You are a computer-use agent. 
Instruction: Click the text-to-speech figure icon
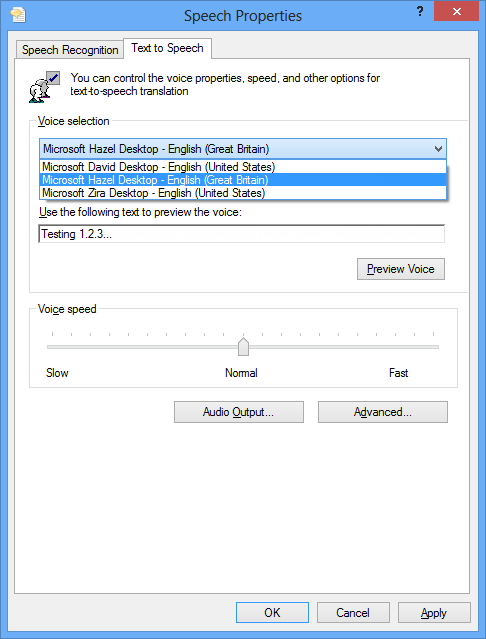click(44, 86)
